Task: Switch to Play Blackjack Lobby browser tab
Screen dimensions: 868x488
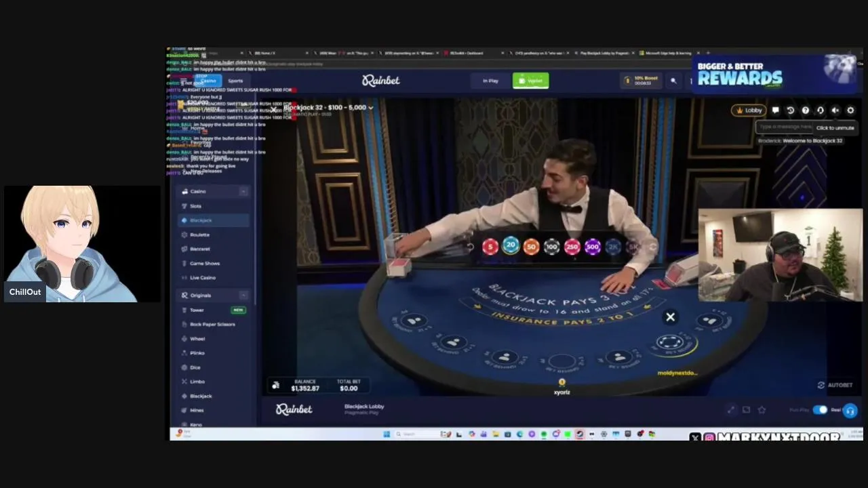Action: (x=603, y=53)
